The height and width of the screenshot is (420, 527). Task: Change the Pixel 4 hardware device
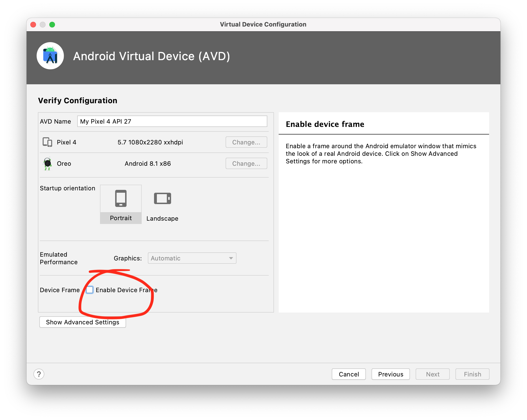pyautogui.click(x=246, y=142)
